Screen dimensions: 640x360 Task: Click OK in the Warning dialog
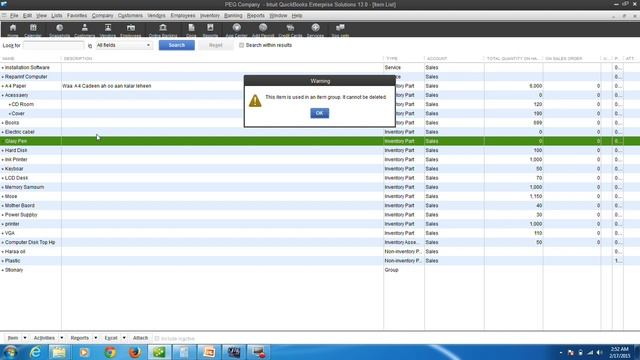click(320, 113)
